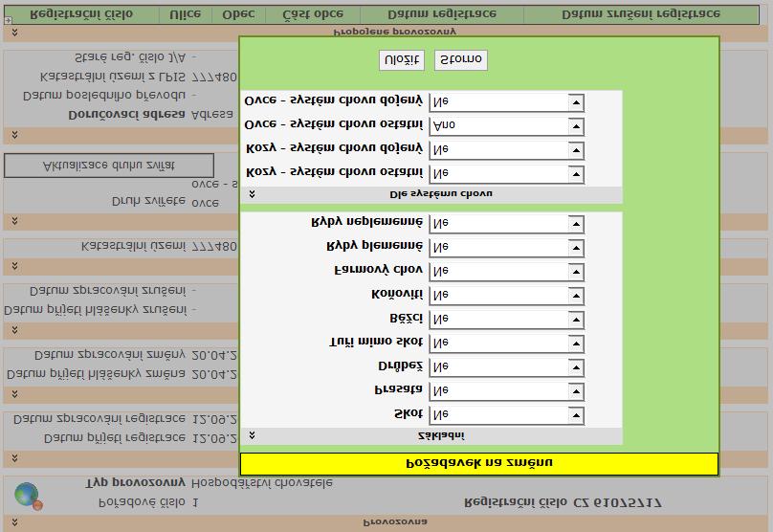Click the Datum zrušení registrace column header
Viewport: 773px width, 532px height.
(641, 14)
